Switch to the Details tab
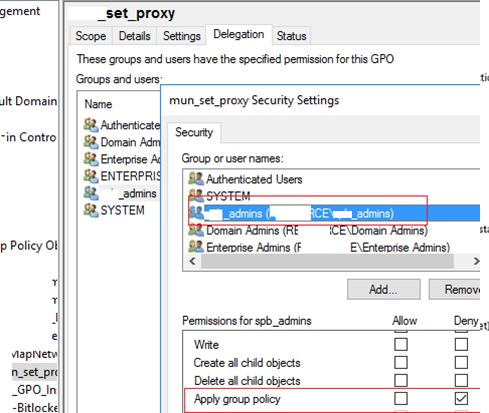 tap(134, 36)
